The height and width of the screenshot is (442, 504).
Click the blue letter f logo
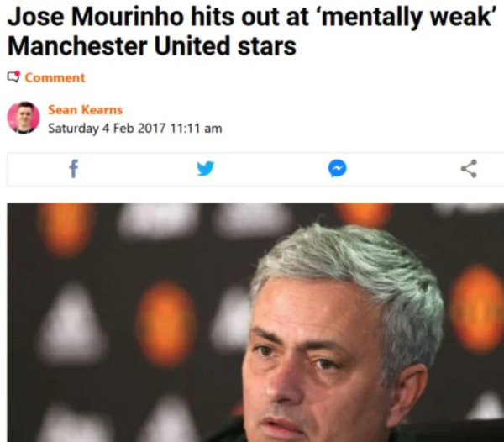click(74, 169)
